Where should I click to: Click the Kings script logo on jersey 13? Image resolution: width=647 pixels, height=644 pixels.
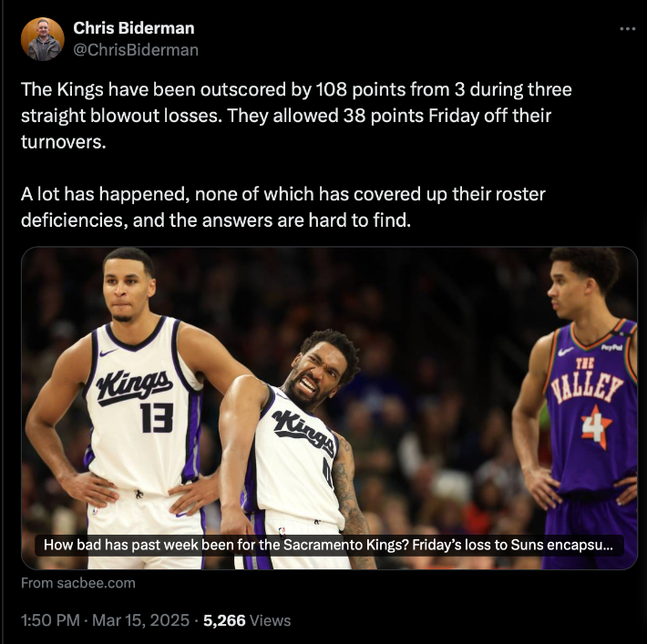[134, 386]
